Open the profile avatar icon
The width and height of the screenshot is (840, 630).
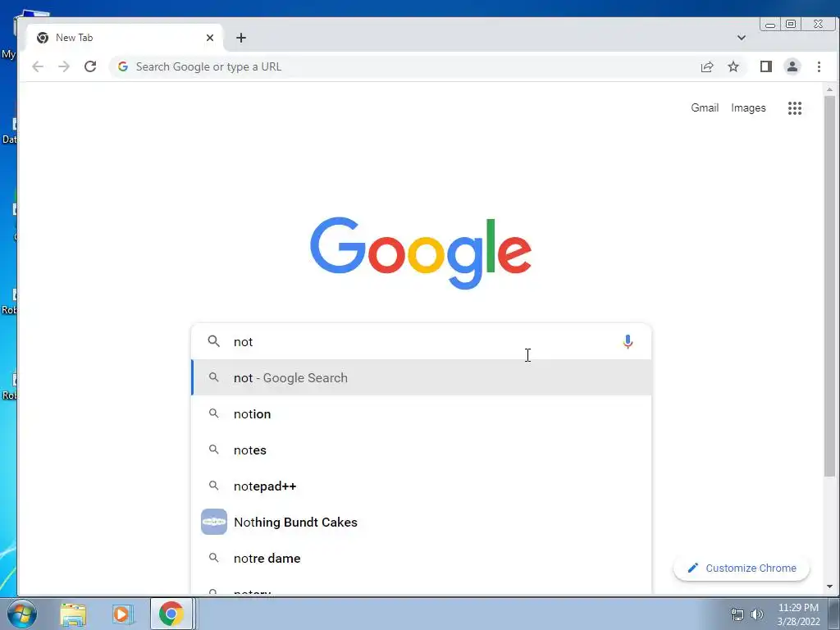tap(792, 66)
